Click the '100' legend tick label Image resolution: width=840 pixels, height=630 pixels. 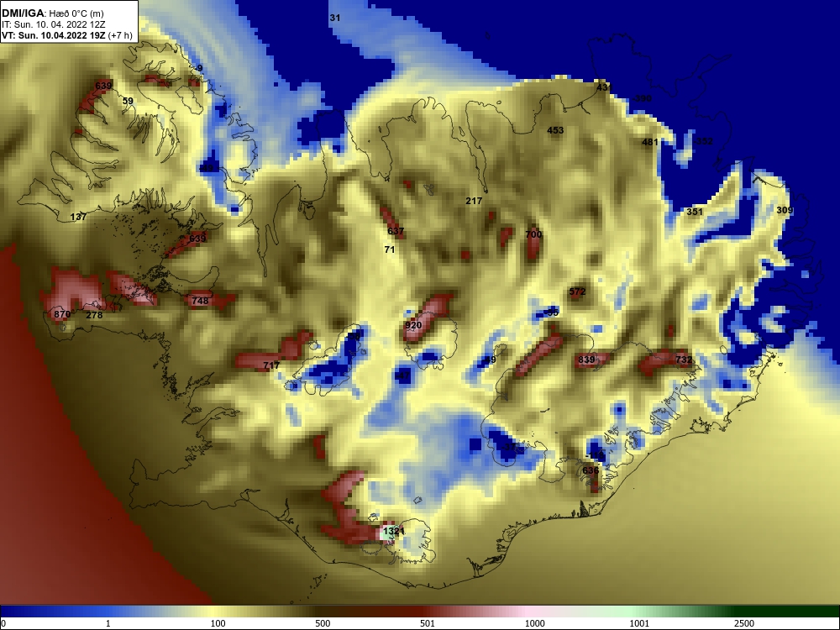coord(218,623)
